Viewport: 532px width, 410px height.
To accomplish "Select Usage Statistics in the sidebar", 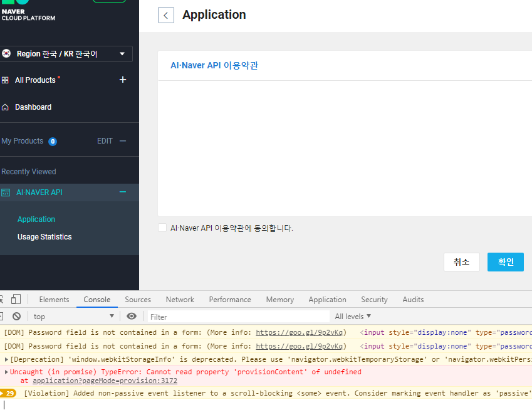I will coord(44,237).
